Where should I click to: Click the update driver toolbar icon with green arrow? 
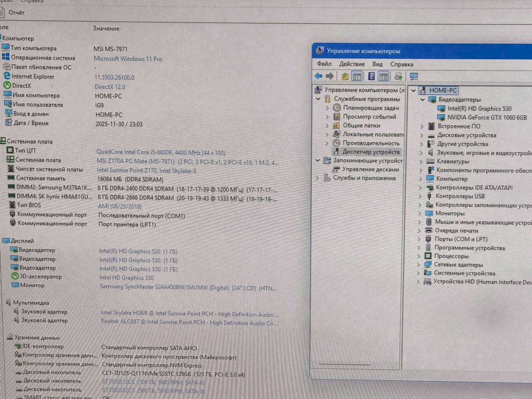coord(398,76)
